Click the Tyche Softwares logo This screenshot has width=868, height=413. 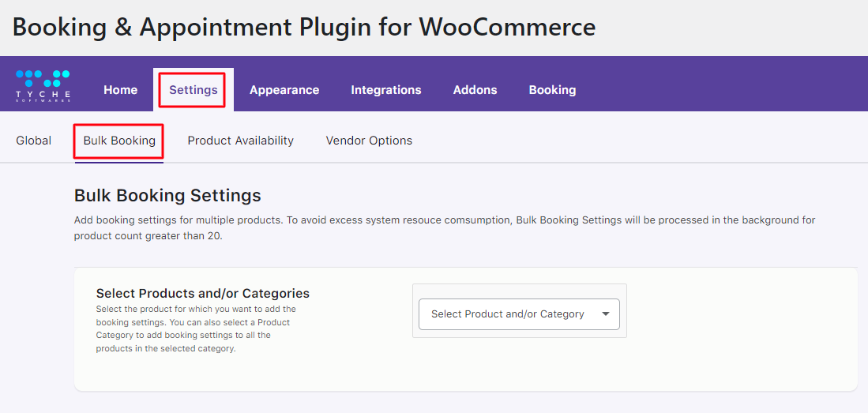(x=43, y=86)
